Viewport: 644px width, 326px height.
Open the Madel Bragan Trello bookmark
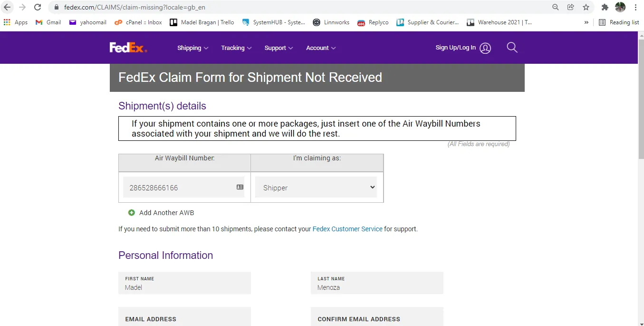pos(202,22)
